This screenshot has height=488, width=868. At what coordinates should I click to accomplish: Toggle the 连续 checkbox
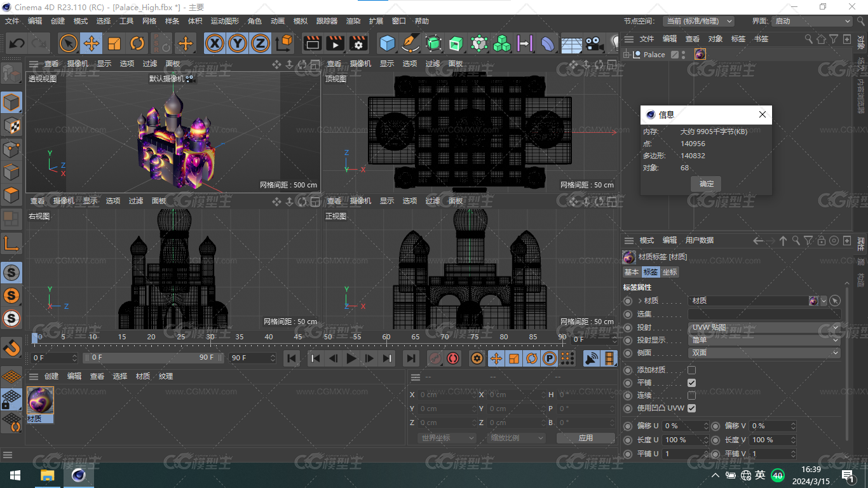[x=691, y=395]
